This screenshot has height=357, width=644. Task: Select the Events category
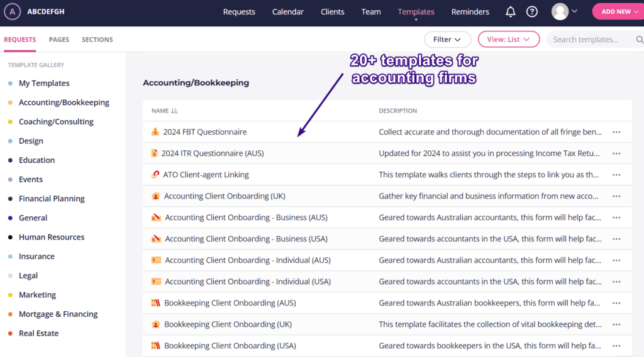pyautogui.click(x=30, y=179)
